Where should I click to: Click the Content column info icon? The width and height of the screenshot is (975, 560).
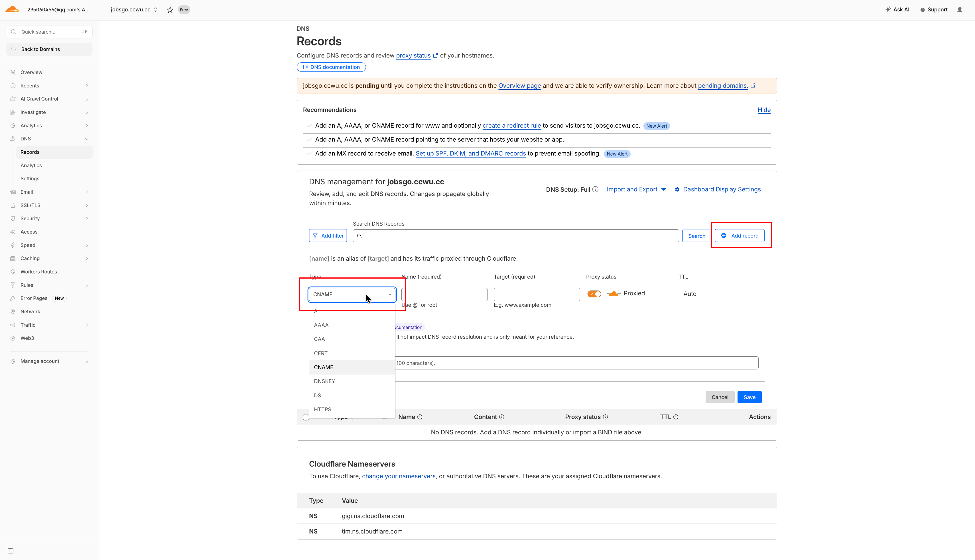[x=501, y=417]
